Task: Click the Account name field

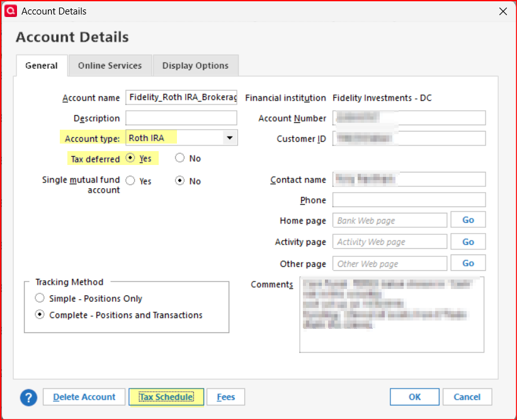Action: coord(181,97)
